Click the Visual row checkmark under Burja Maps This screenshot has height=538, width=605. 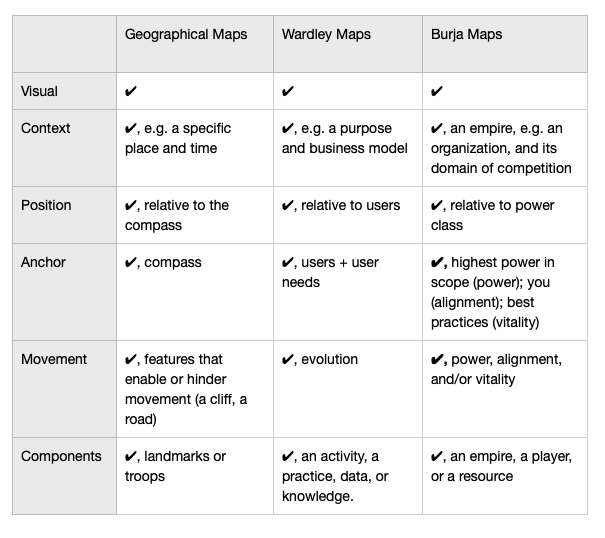coord(436,91)
